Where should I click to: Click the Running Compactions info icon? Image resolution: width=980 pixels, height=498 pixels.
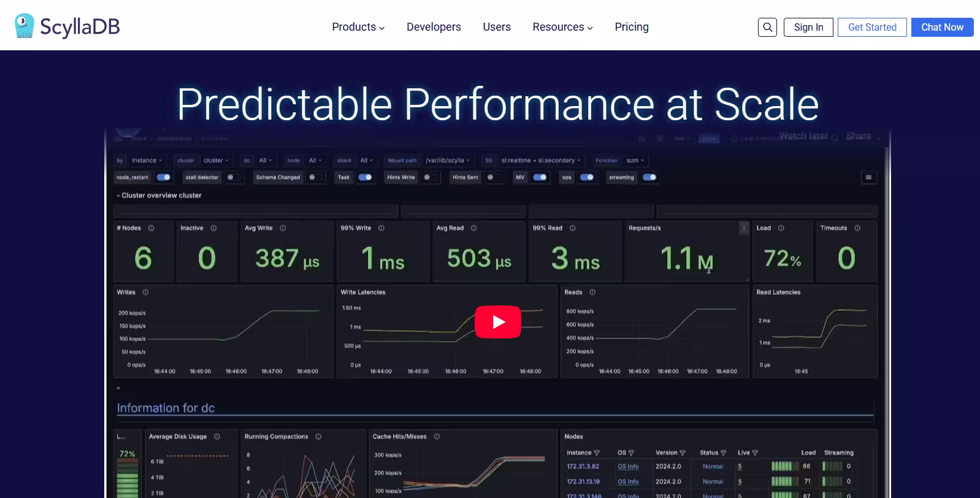click(318, 437)
